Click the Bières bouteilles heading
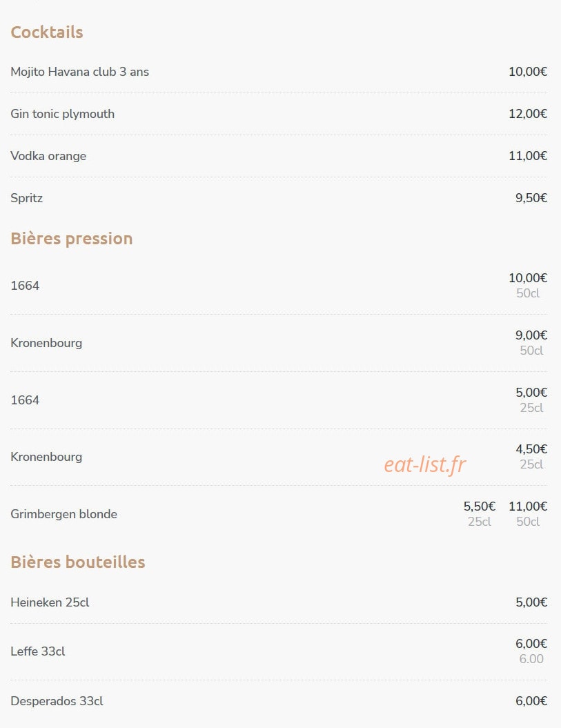Image resolution: width=561 pixels, height=728 pixels. (78, 562)
